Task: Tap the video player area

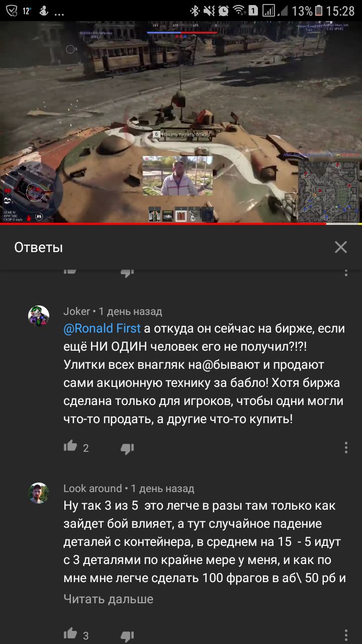Action: (181, 122)
